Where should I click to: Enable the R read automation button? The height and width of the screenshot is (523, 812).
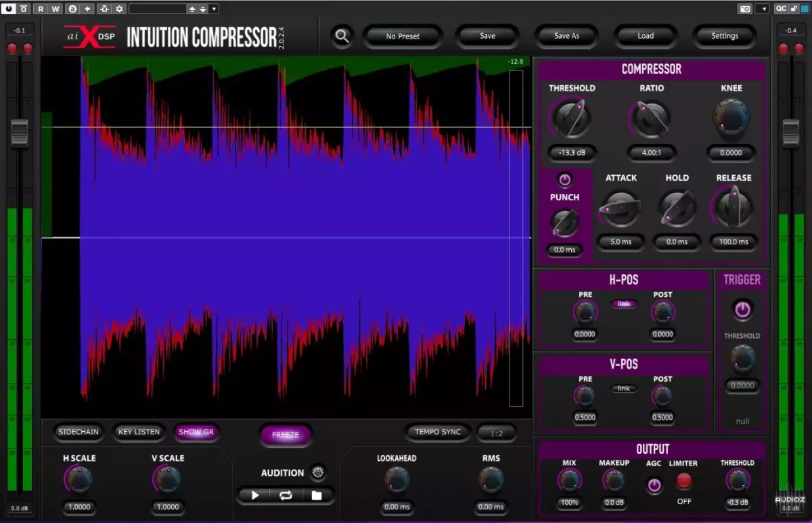pyautogui.click(x=41, y=9)
